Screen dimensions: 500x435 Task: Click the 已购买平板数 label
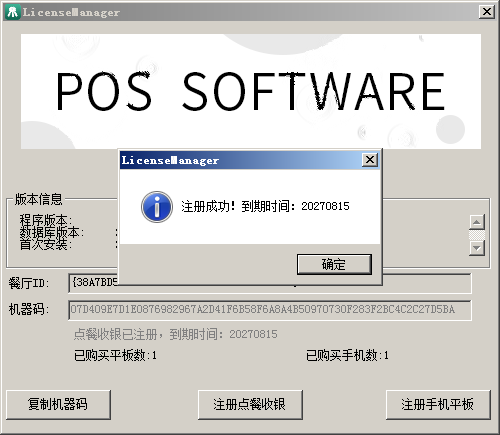115,355
